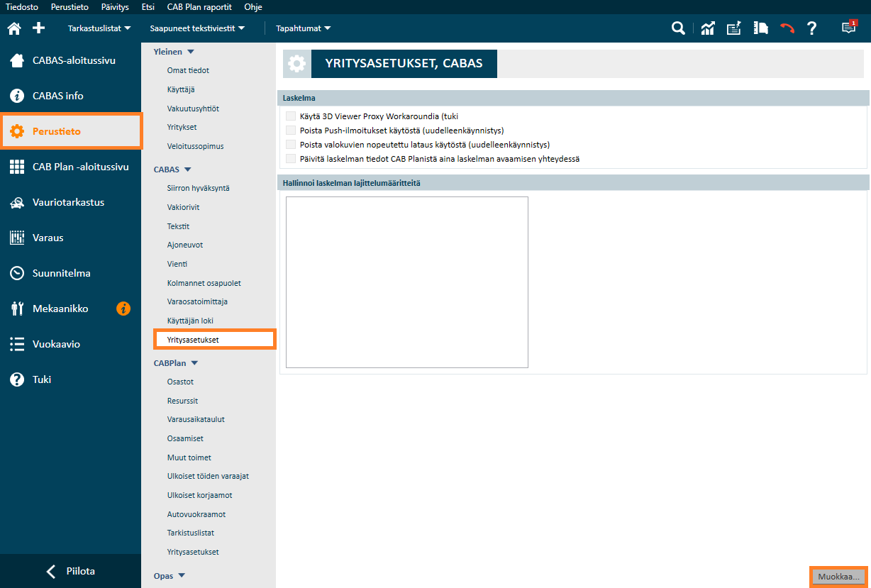Image resolution: width=871 pixels, height=588 pixels.
Task: Select Perustieto in the sidebar
Action: [71, 131]
